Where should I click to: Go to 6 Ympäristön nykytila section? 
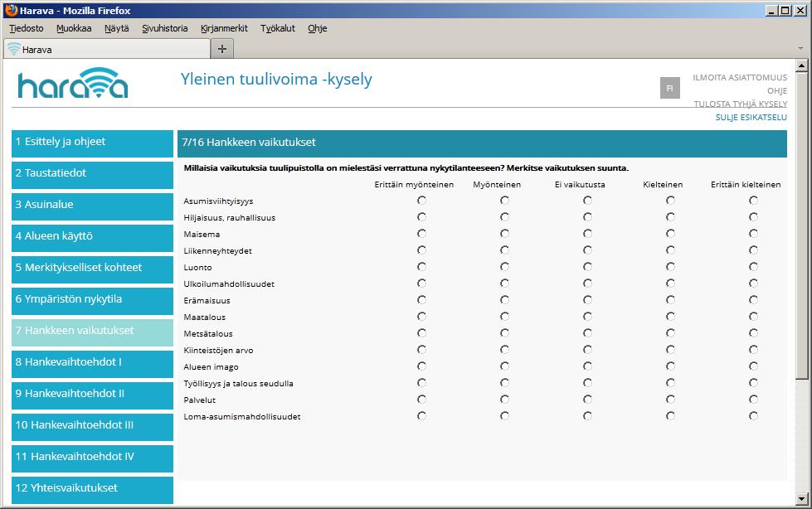[92, 302]
